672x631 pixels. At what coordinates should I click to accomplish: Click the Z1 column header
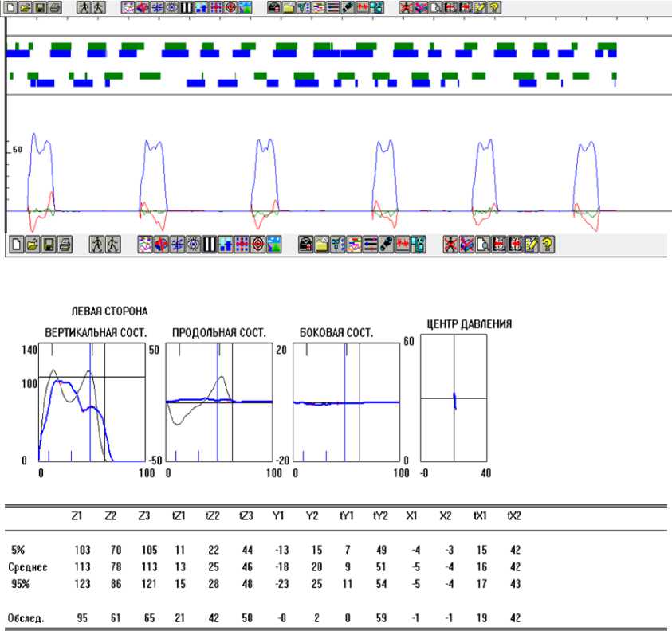tap(77, 515)
